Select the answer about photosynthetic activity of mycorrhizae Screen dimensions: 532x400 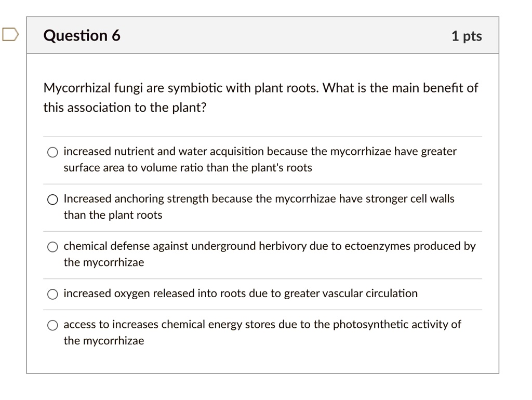(52, 325)
